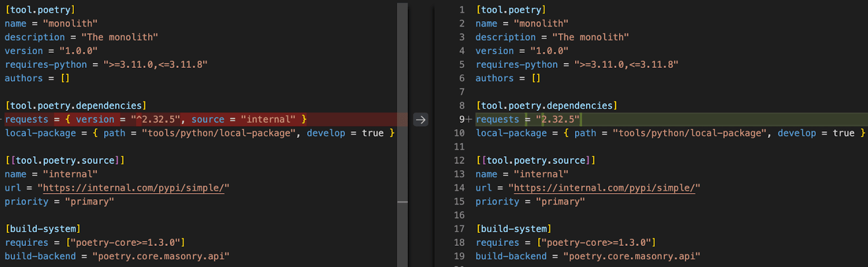Click requires poetry-core on line 18

click(x=566, y=243)
